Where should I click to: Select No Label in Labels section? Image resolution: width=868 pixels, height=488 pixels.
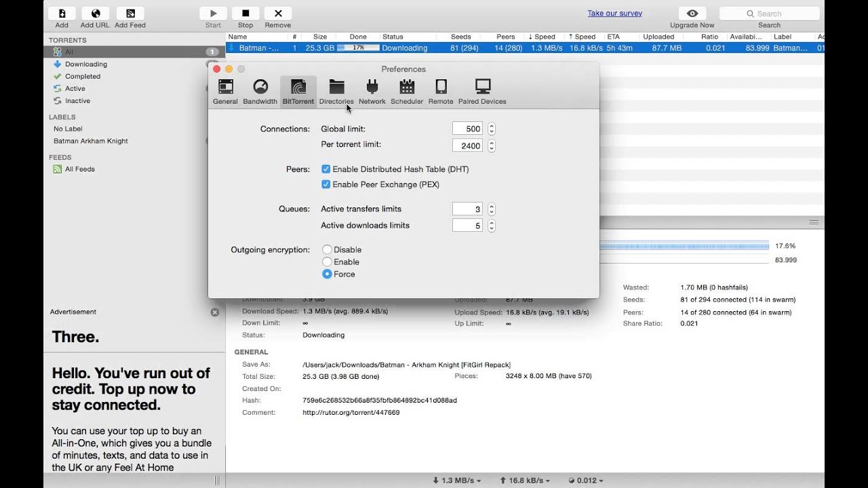pyautogui.click(x=68, y=129)
